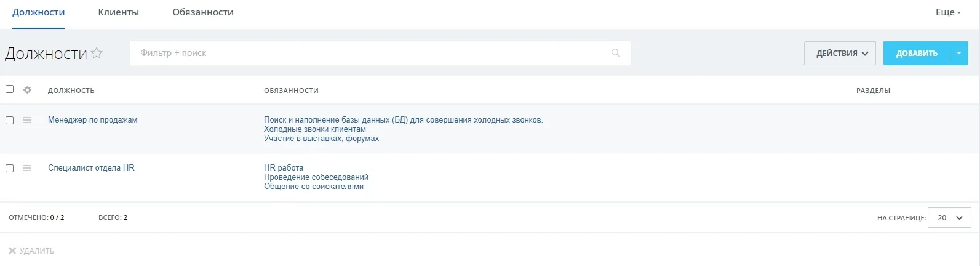Check the Специалист отдела HR row checkbox
The image size is (980, 266).
tap(9, 168)
